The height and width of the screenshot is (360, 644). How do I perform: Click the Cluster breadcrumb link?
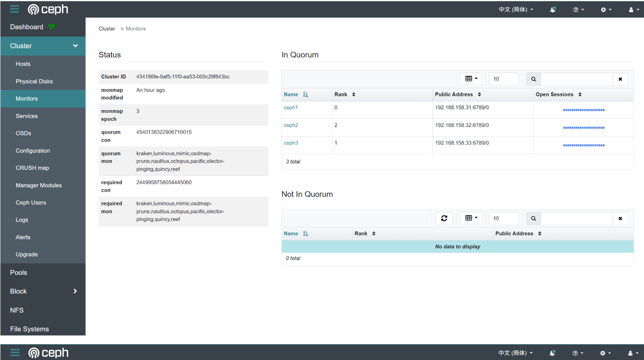107,29
